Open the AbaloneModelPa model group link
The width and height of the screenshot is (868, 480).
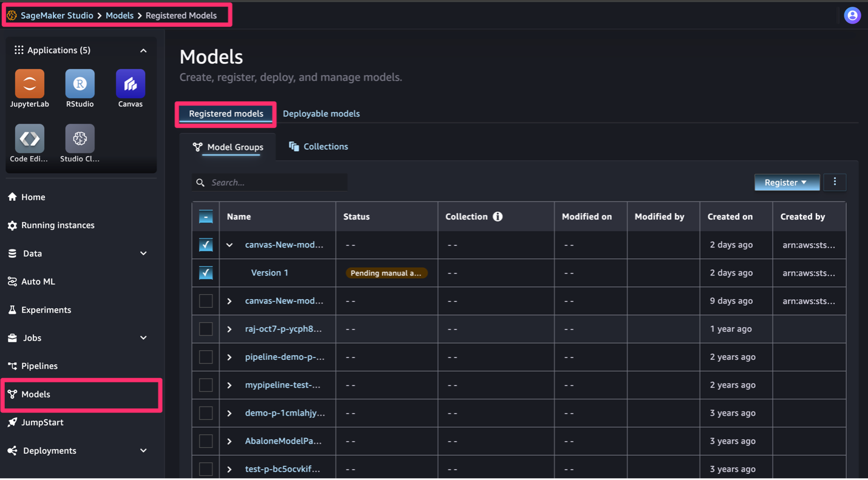283,441
